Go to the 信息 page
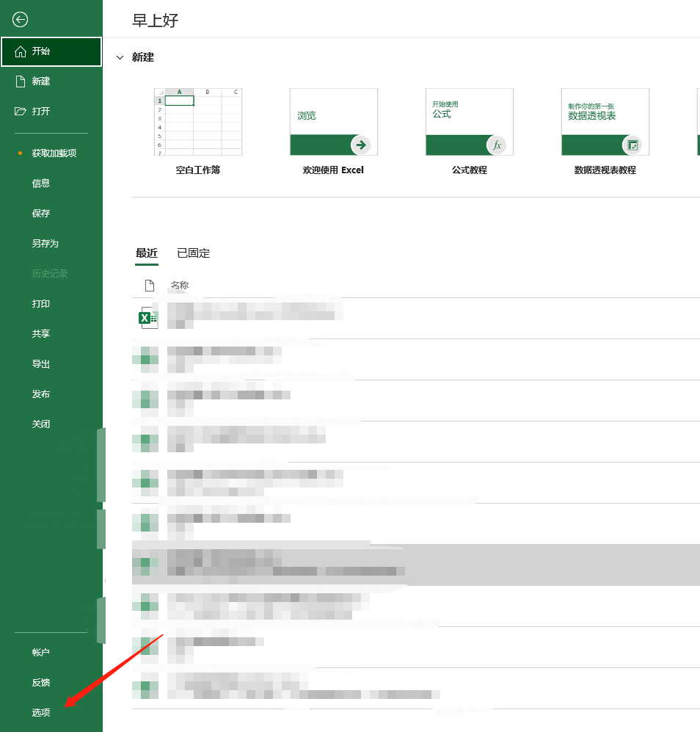 click(x=40, y=184)
